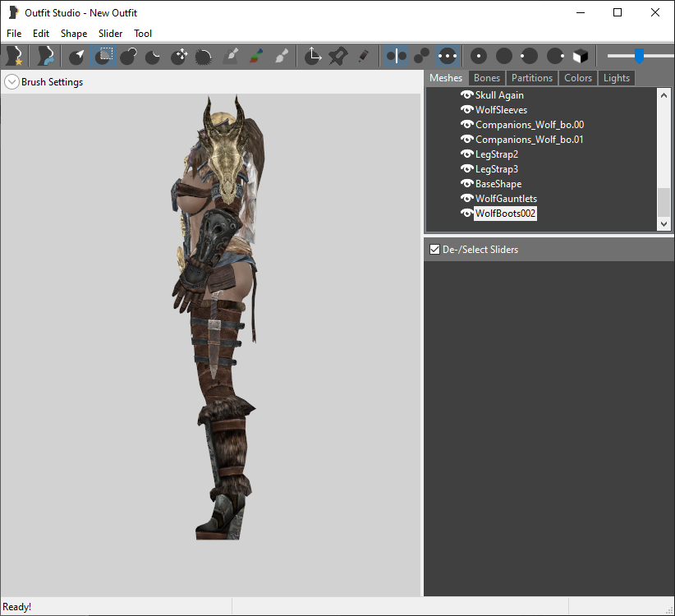The height and width of the screenshot is (616, 675).
Task: Uncheck the De-/Select Sliders checkbox
Action: pos(434,249)
